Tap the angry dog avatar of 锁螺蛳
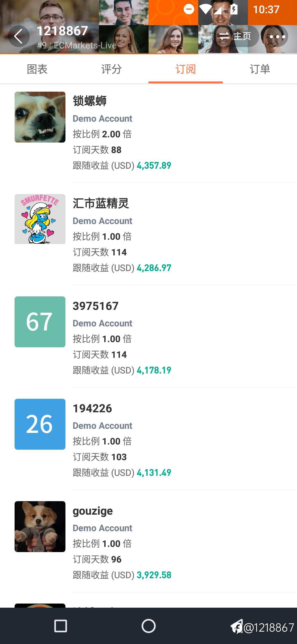The width and height of the screenshot is (297, 644). (40, 117)
